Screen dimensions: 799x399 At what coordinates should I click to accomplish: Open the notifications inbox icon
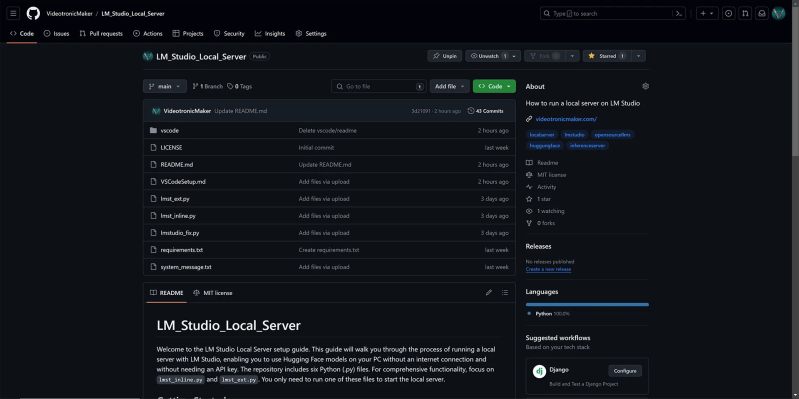[762, 14]
